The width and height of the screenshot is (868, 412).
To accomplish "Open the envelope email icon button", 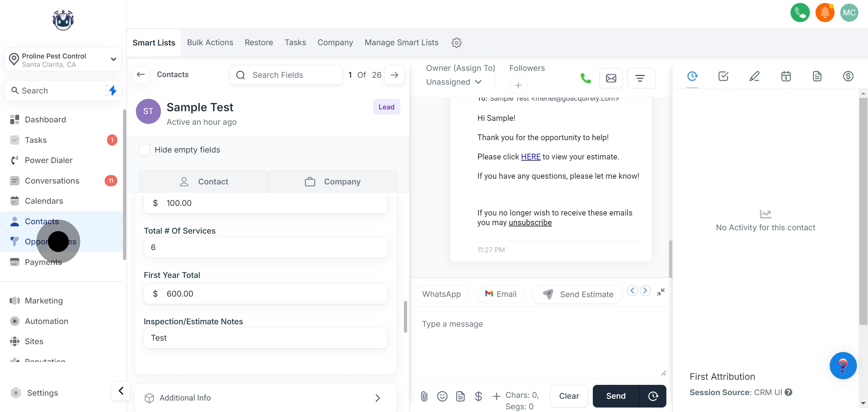I will pyautogui.click(x=611, y=78).
